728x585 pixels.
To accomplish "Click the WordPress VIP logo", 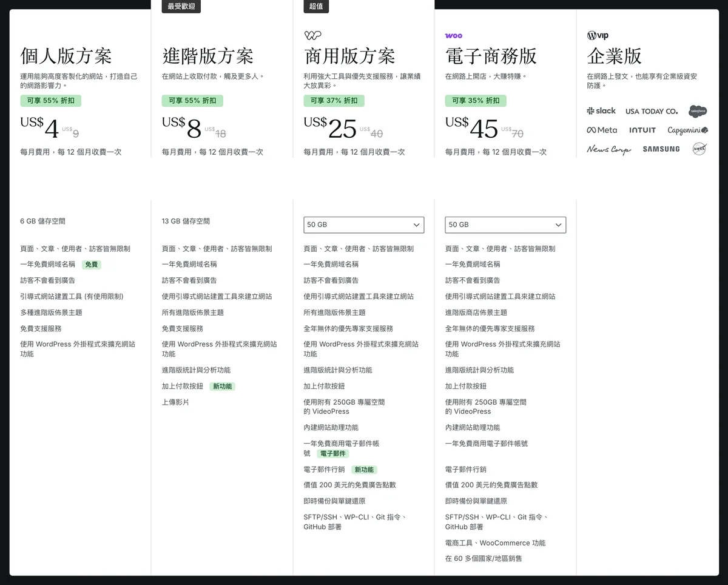I will (x=598, y=35).
